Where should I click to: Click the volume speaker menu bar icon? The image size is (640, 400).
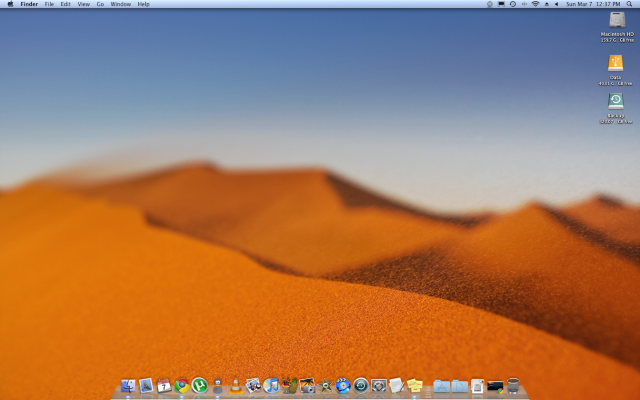click(x=556, y=4)
